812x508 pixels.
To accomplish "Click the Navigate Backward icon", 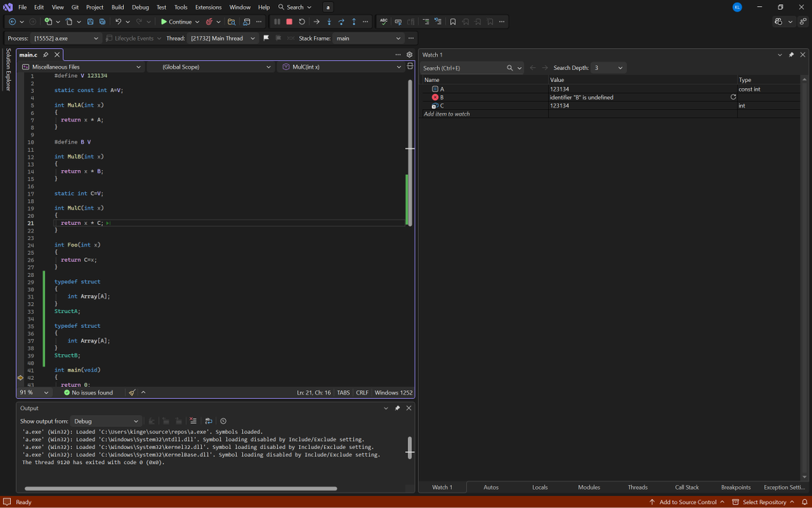I will (x=12, y=22).
